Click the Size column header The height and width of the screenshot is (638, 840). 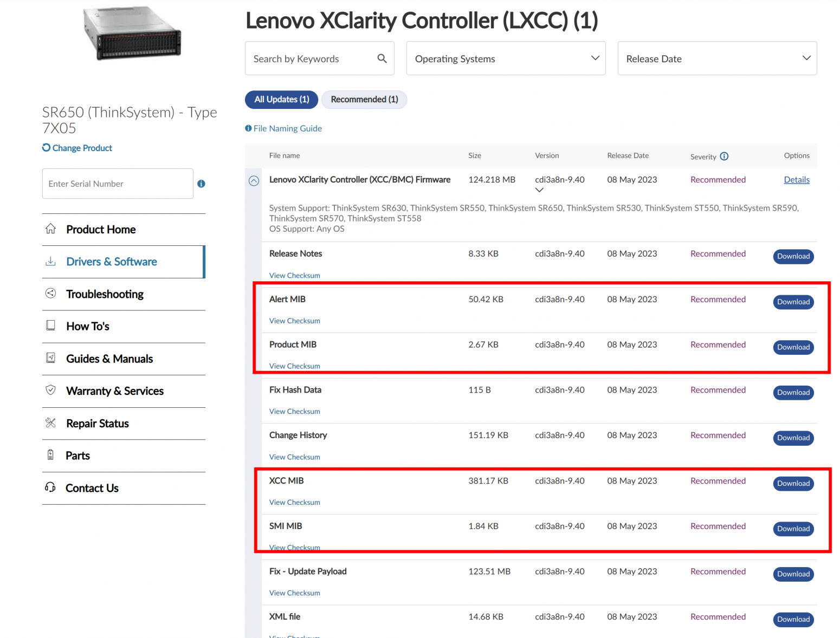point(475,155)
